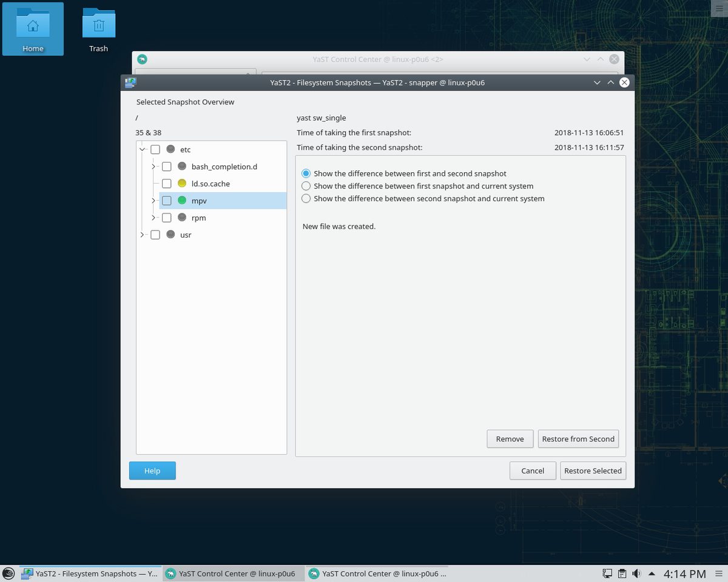The width and height of the screenshot is (728, 582).
Task: Minimize the Filesystem Snapshots window
Action: pos(597,82)
